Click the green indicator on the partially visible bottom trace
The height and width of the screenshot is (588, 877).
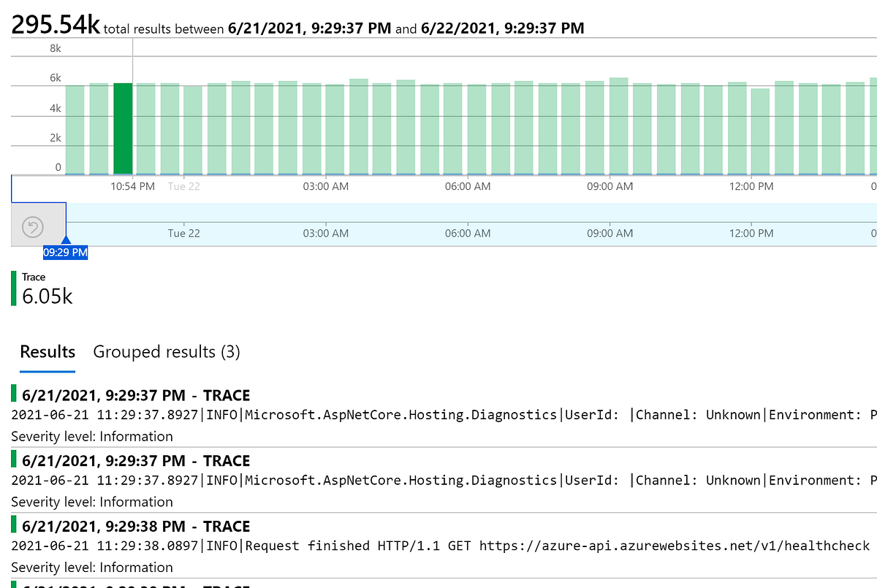click(12, 584)
